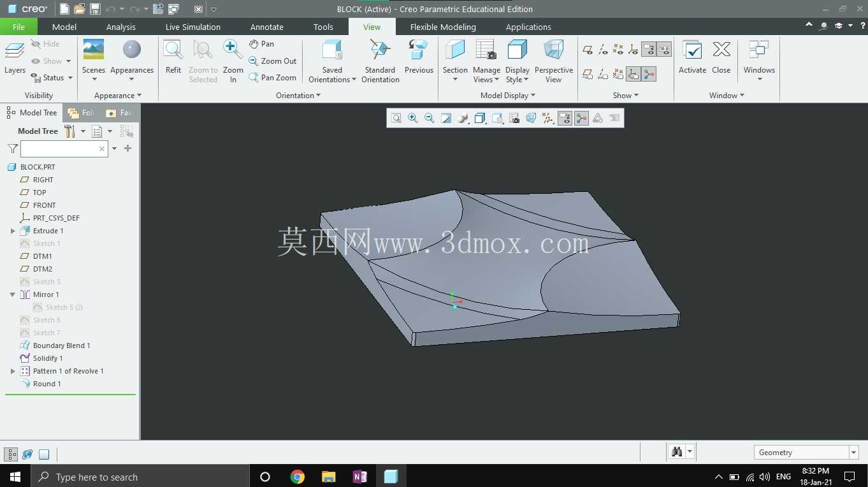Collapse Mirror 1 in model tree
Screen dimensions: 868x487
13,294
